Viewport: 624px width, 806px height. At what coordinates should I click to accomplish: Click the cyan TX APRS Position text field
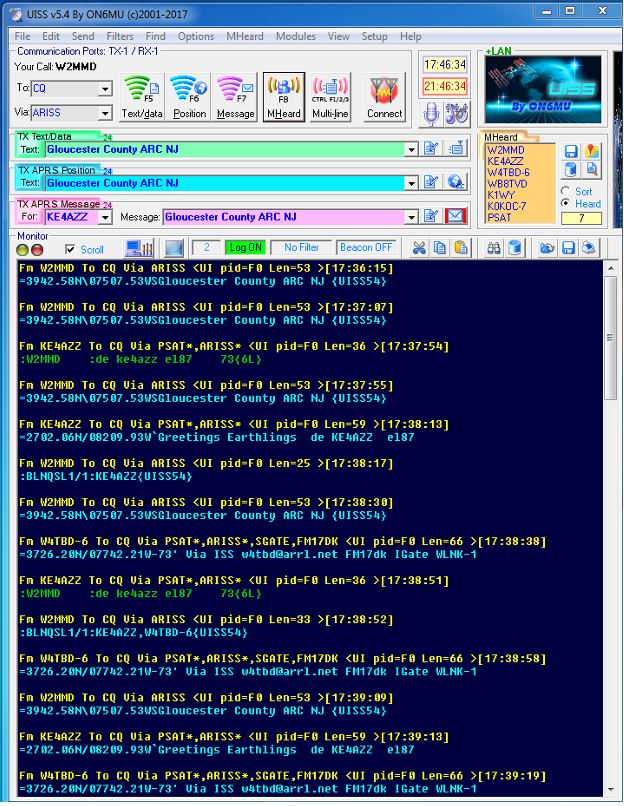click(x=225, y=183)
